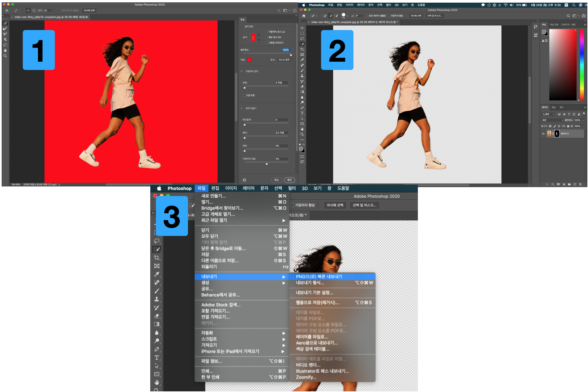The image size is (588, 392).
Task: Toggle the lock-all padlock icon in the 잠그기 row
Action: (x=568, y=126)
